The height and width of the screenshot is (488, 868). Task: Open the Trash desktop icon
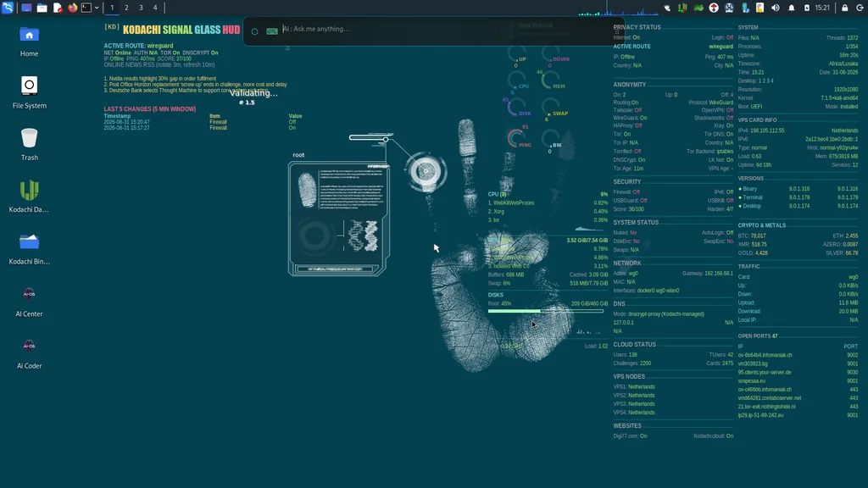30,144
